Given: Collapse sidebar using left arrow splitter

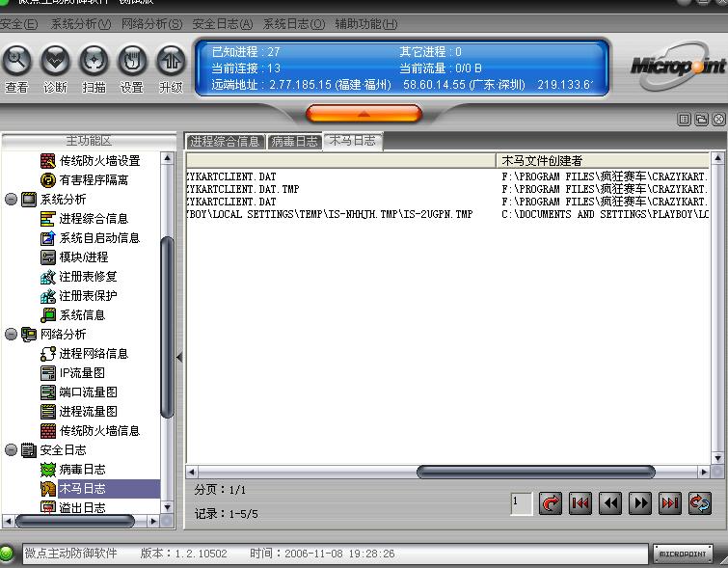Looking at the screenshot, I should (x=179, y=357).
